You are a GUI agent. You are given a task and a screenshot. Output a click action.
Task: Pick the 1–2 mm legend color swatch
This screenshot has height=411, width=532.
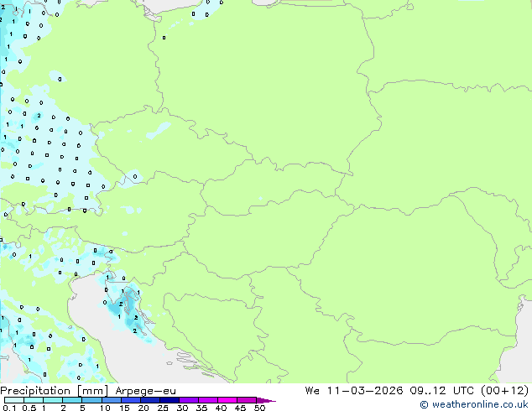point(53,400)
